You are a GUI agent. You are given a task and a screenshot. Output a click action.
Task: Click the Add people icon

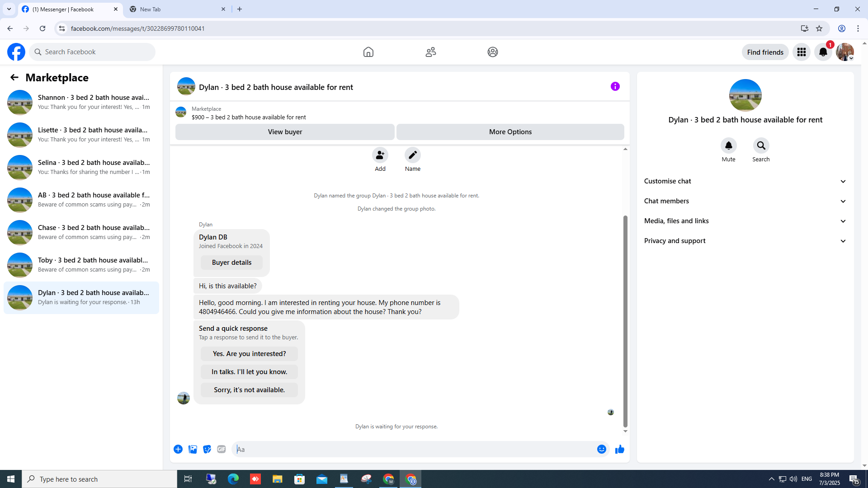(380, 155)
